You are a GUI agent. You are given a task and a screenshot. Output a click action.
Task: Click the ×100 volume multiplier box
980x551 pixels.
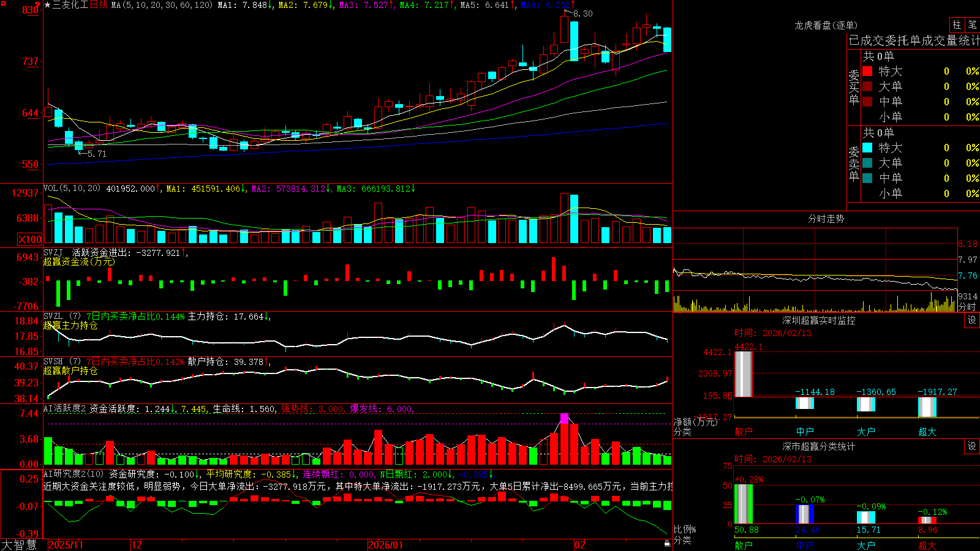(x=29, y=239)
